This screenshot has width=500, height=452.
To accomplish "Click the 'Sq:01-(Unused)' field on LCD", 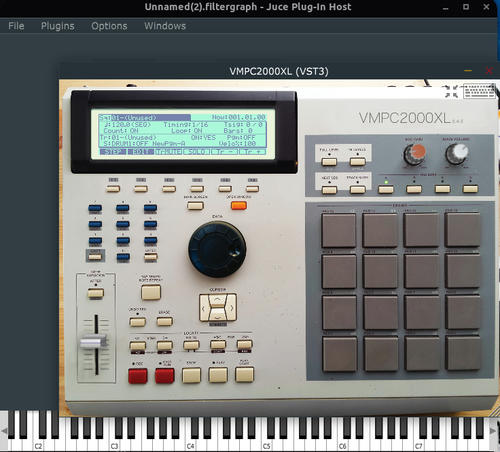I will click(x=145, y=118).
